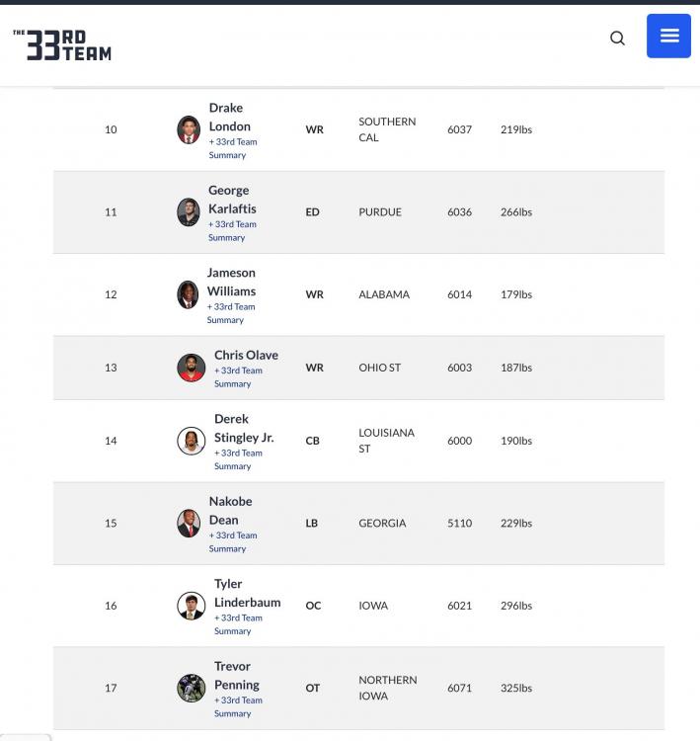Image resolution: width=700 pixels, height=741 pixels.
Task: Open the blue hamburger menu
Action: (x=668, y=37)
